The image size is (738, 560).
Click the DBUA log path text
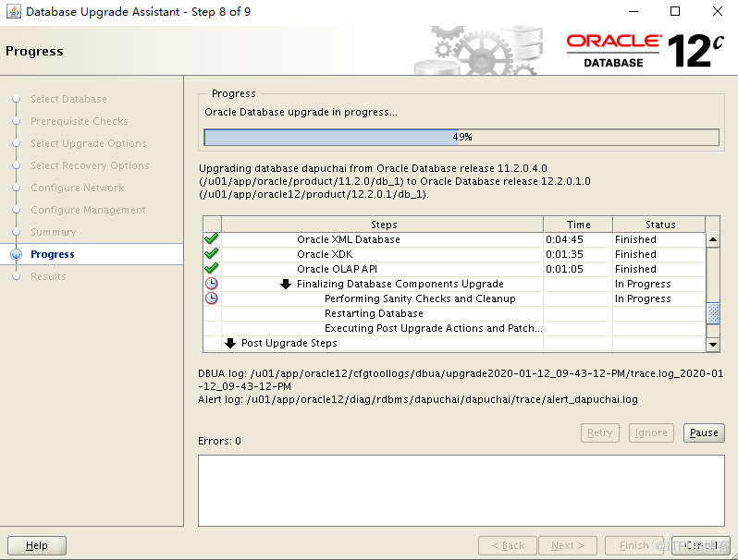tap(461, 380)
